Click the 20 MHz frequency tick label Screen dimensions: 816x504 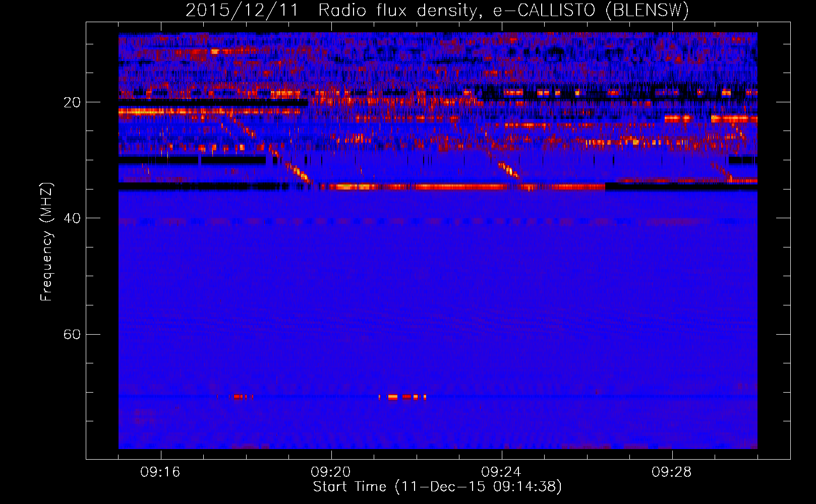[72, 102]
